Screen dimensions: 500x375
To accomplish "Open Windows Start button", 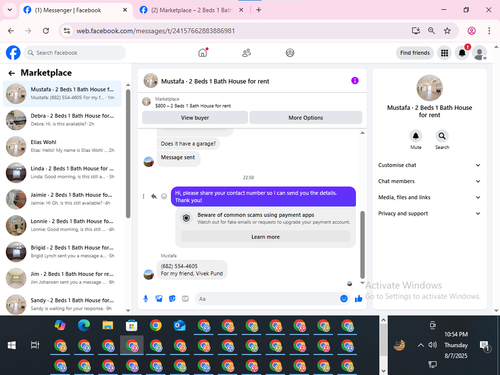I will (12, 345).
